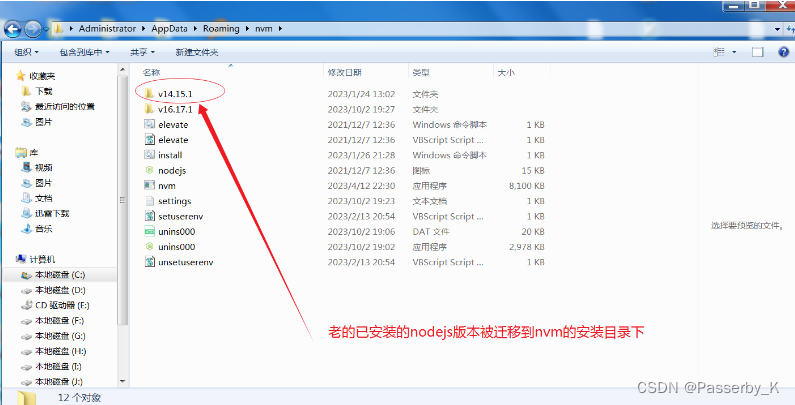
Task: Open the Documents (文档) library
Action: (44, 198)
